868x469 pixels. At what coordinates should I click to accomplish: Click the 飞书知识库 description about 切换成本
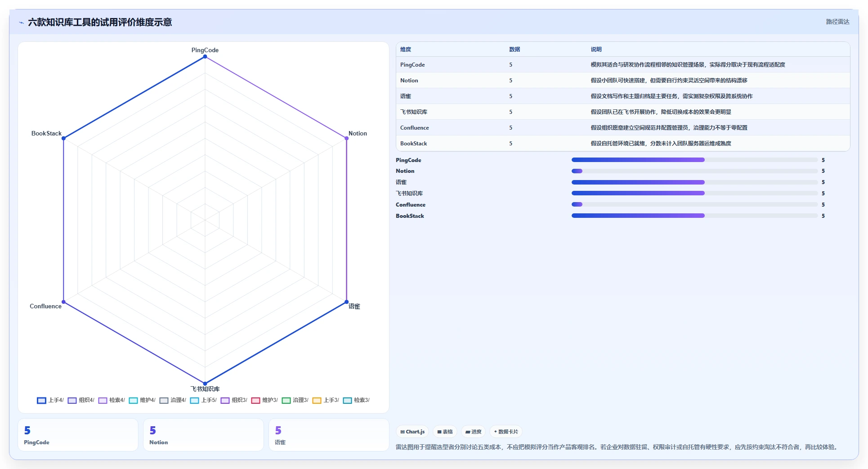(x=661, y=112)
